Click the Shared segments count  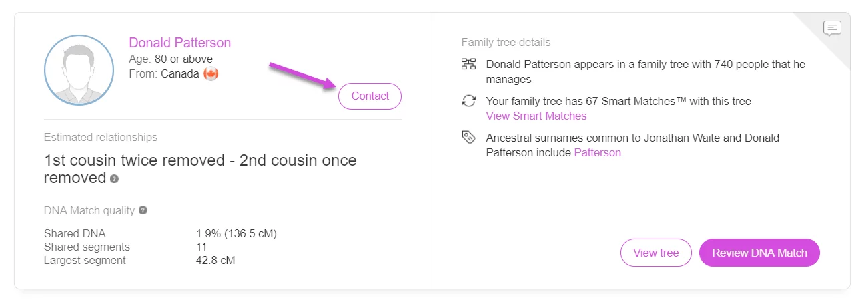click(201, 247)
